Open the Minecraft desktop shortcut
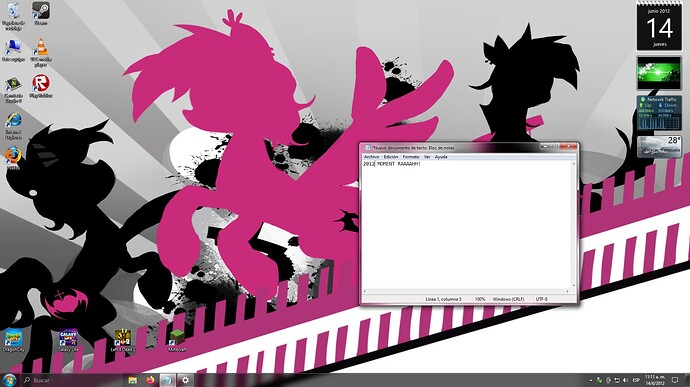This screenshot has height=387, width=690. coord(177,341)
